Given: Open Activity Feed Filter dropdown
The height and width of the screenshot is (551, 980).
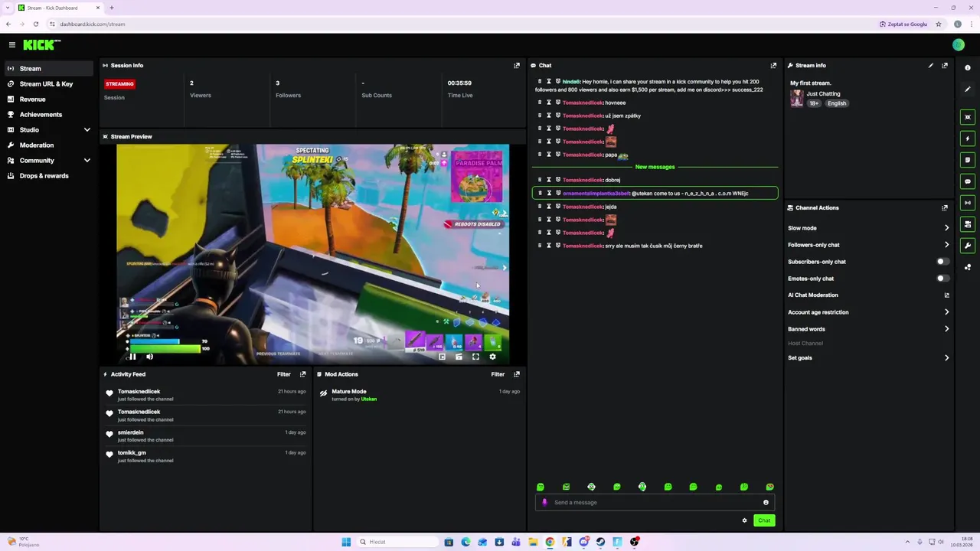Looking at the screenshot, I should coord(283,374).
